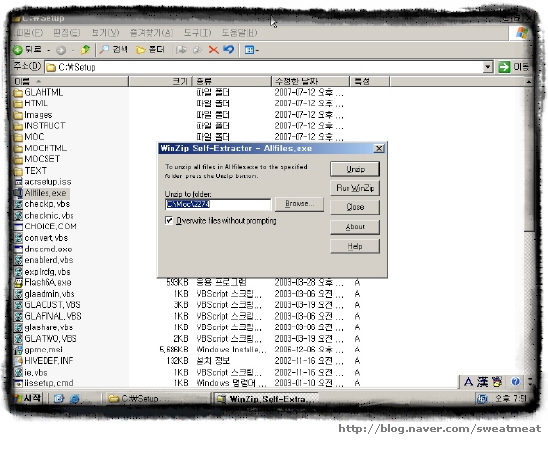Open the View menu

[x=105, y=33]
